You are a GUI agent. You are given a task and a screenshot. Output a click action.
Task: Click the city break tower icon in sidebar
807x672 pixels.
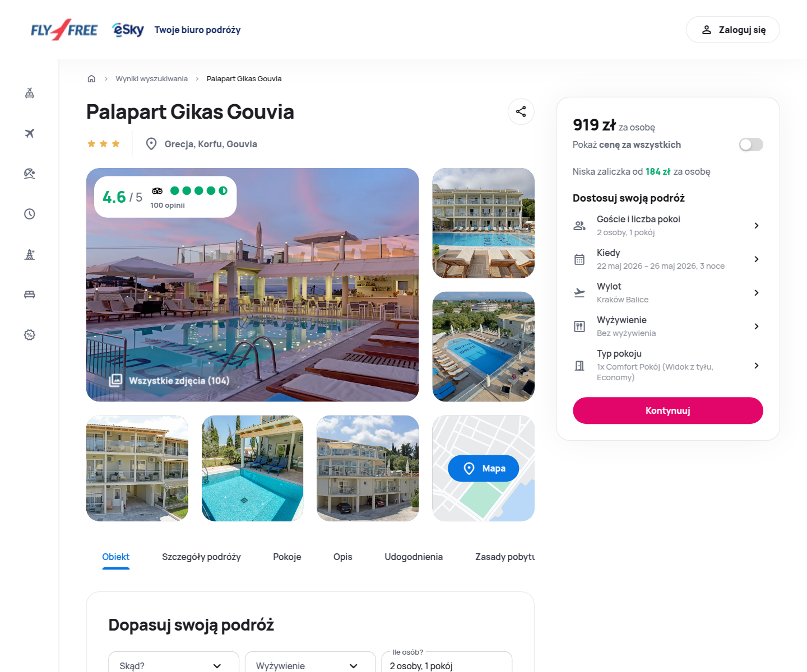30,254
